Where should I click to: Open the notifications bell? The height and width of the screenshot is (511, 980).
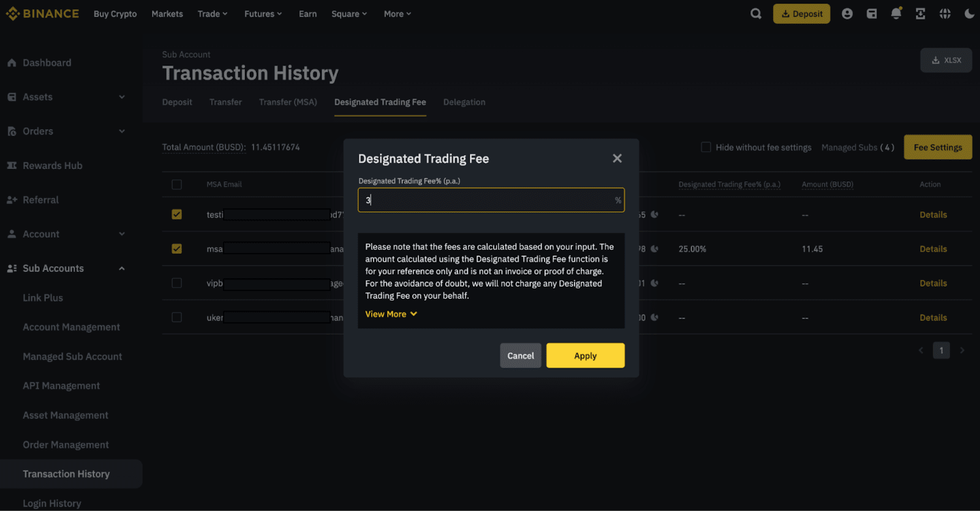[x=896, y=13]
